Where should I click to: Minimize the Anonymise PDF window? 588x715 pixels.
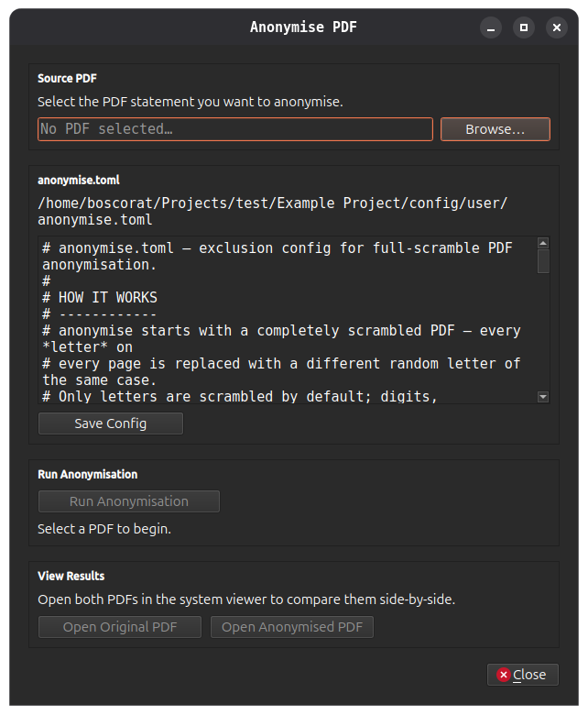click(491, 27)
